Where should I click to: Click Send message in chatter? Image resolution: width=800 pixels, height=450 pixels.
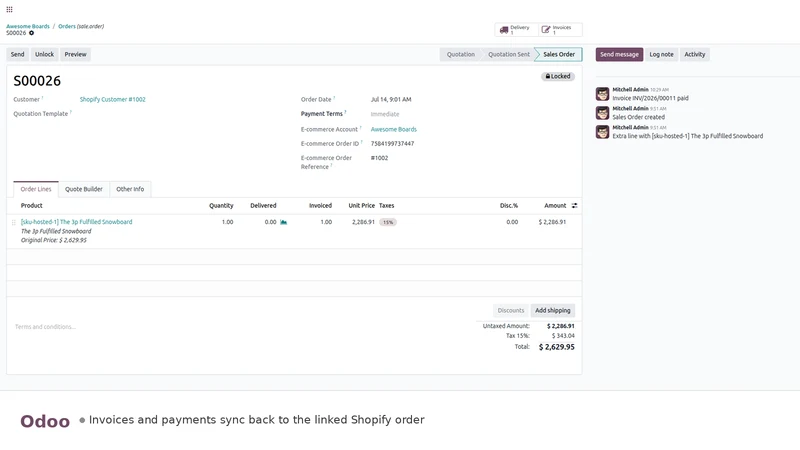click(619, 55)
